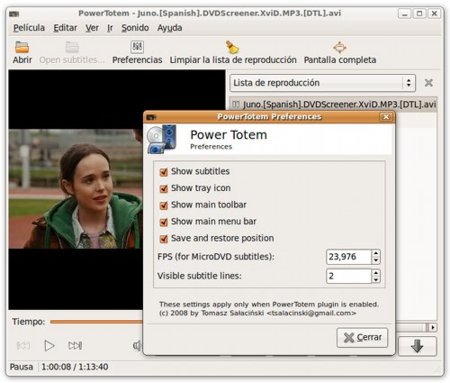Click the Pausa status text
Image resolution: width=450 pixels, height=383 pixels.
coord(21,367)
